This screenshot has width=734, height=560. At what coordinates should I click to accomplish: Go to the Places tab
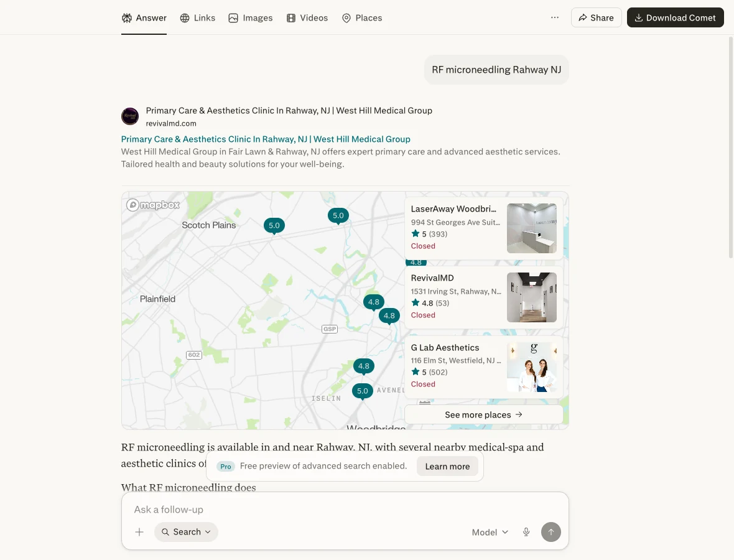click(x=362, y=18)
